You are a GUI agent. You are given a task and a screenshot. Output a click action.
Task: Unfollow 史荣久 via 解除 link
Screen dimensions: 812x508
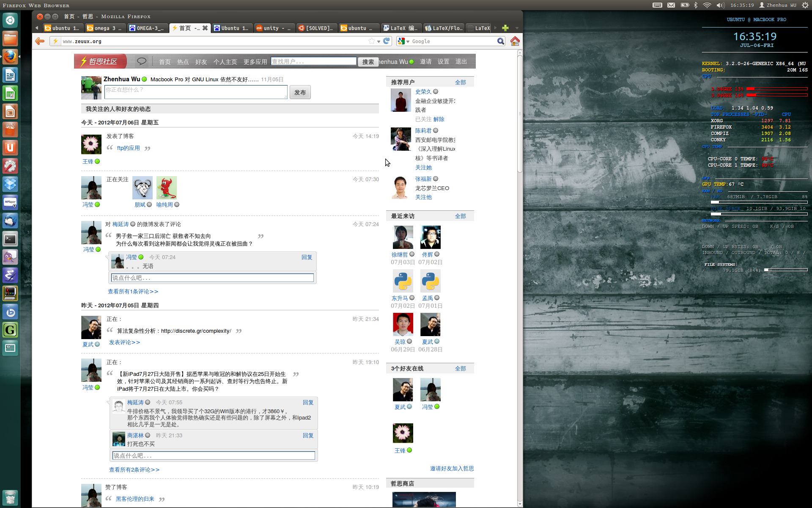[x=439, y=119]
